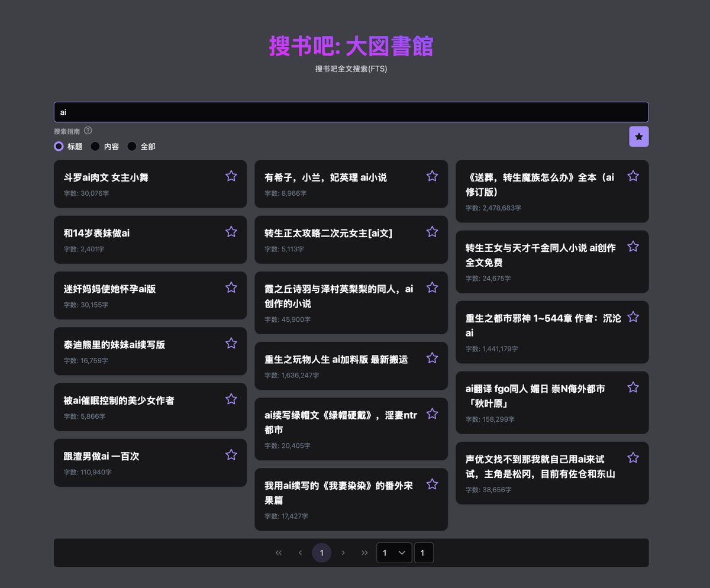The width and height of the screenshot is (710, 588).
Task: Select the 全部 search scope radio
Action: coord(132,146)
